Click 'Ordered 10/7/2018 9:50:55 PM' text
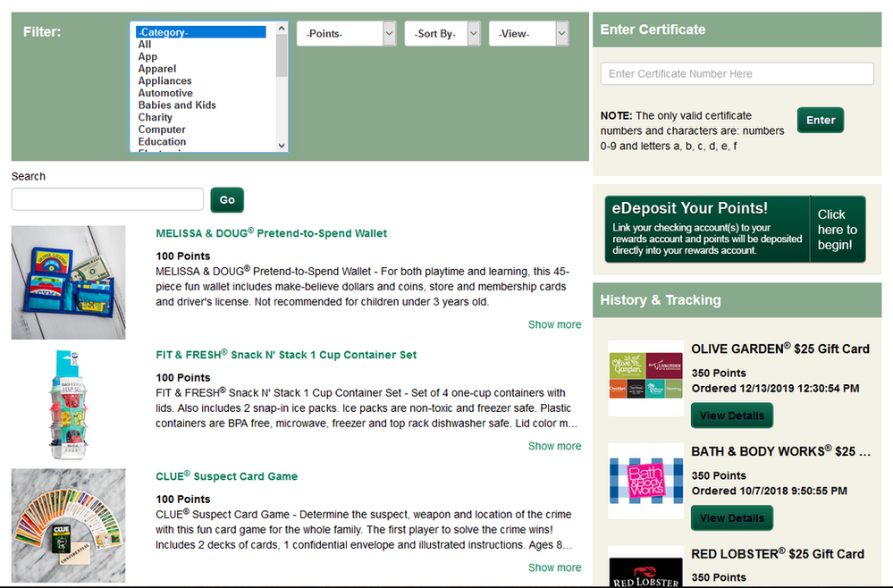 [770, 491]
